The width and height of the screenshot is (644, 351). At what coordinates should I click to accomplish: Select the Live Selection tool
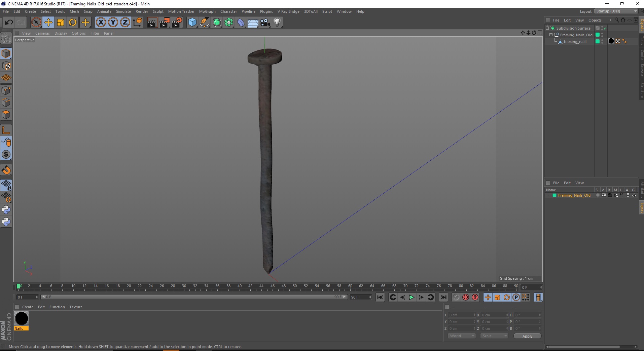[36, 23]
